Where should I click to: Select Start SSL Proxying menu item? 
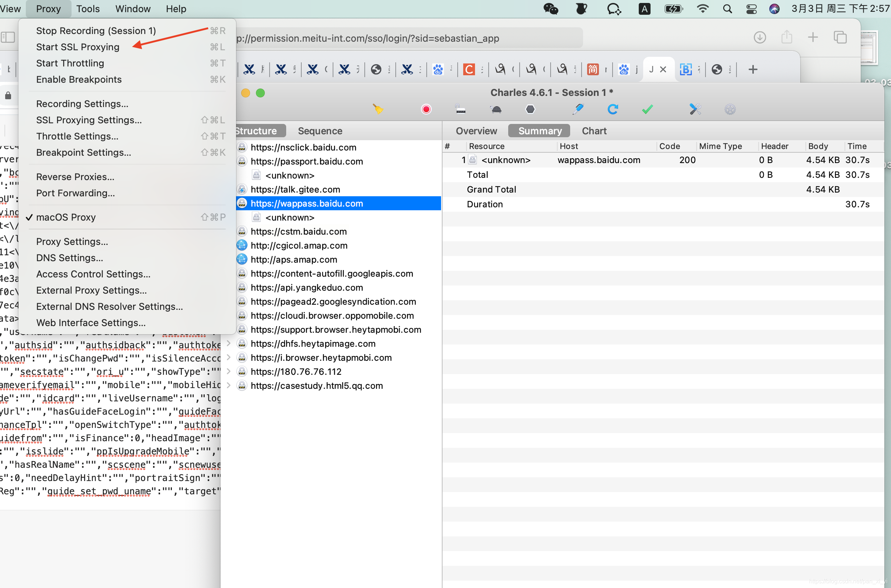[127, 47]
